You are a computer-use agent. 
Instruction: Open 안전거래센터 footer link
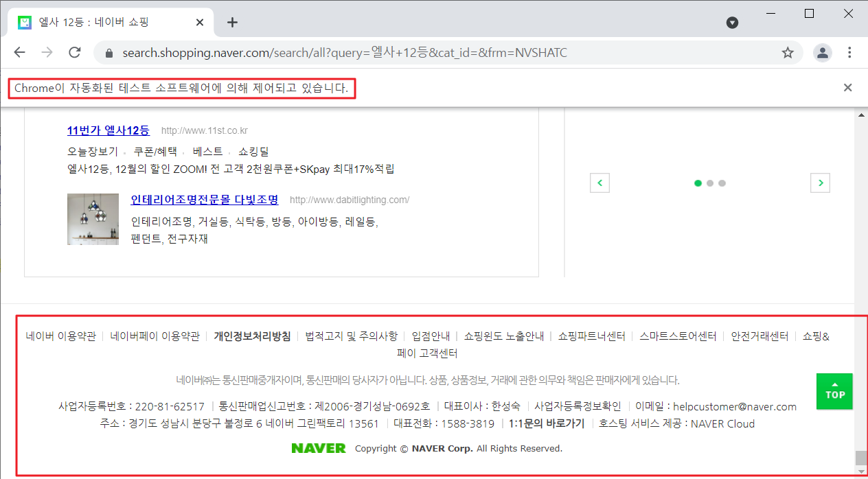[x=759, y=336]
